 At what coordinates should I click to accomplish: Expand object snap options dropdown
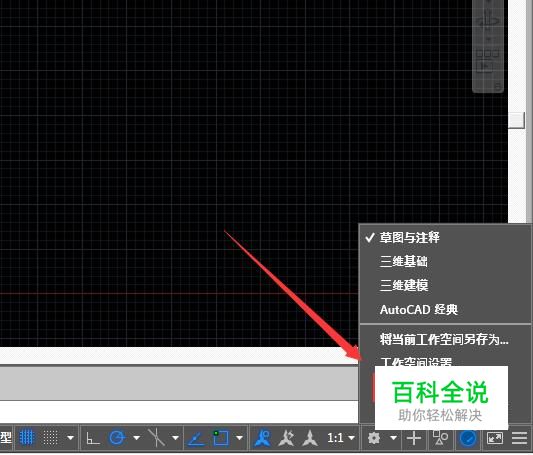click(239, 438)
